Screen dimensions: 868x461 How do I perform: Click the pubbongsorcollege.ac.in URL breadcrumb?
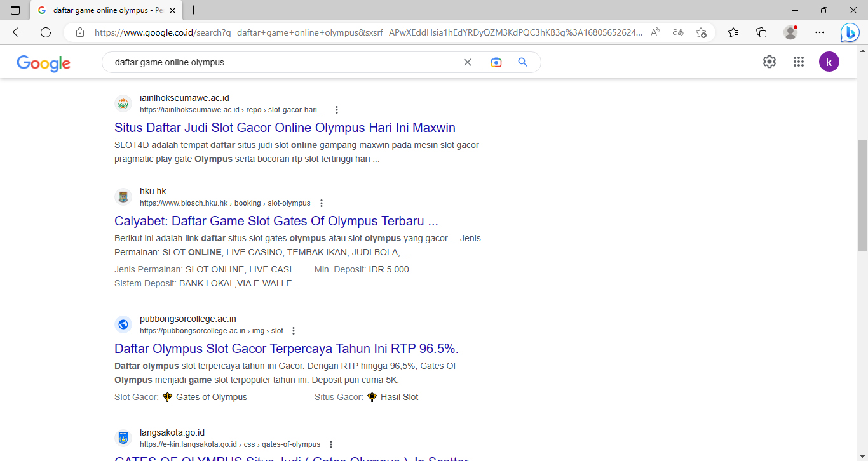coord(212,331)
